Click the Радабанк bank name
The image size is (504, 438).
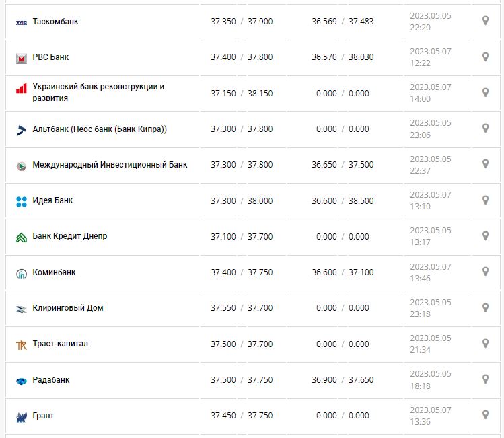pyautogui.click(x=51, y=380)
